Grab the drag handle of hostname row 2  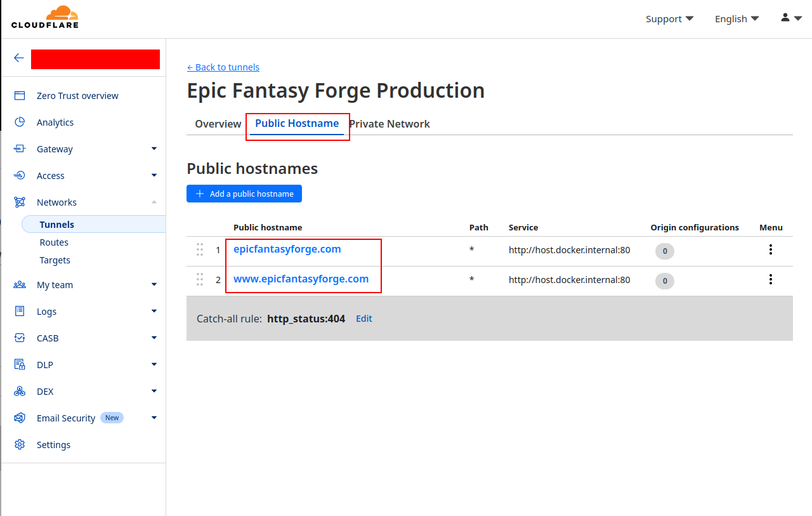(200, 279)
